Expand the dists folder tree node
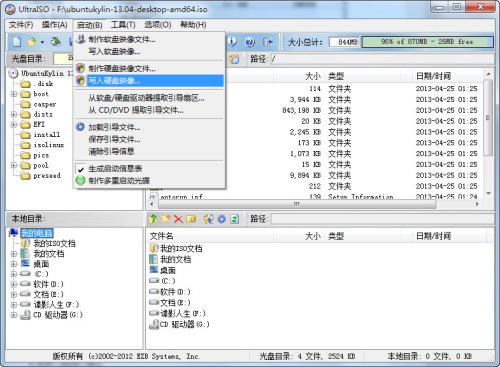This screenshot has height=367, width=500. click(x=14, y=114)
